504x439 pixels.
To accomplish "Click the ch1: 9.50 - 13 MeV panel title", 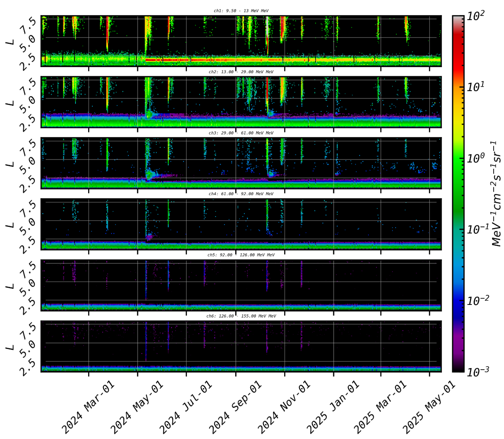I will (x=242, y=11).
